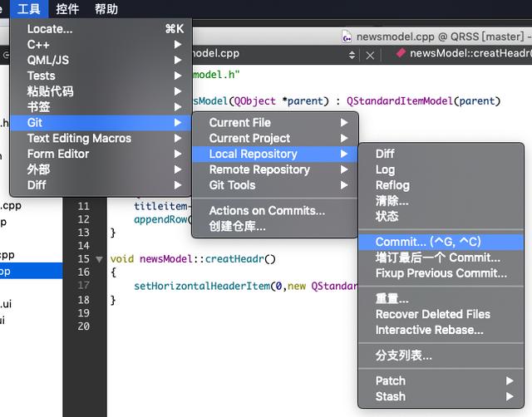Expand the Patch submenu
The image size is (532, 417).
point(441,381)
